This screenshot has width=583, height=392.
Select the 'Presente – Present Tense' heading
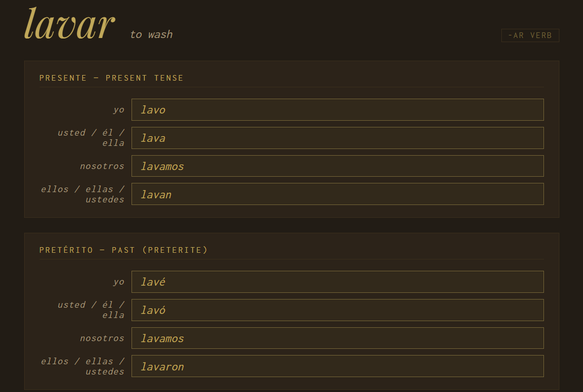[x=111, y=78]
